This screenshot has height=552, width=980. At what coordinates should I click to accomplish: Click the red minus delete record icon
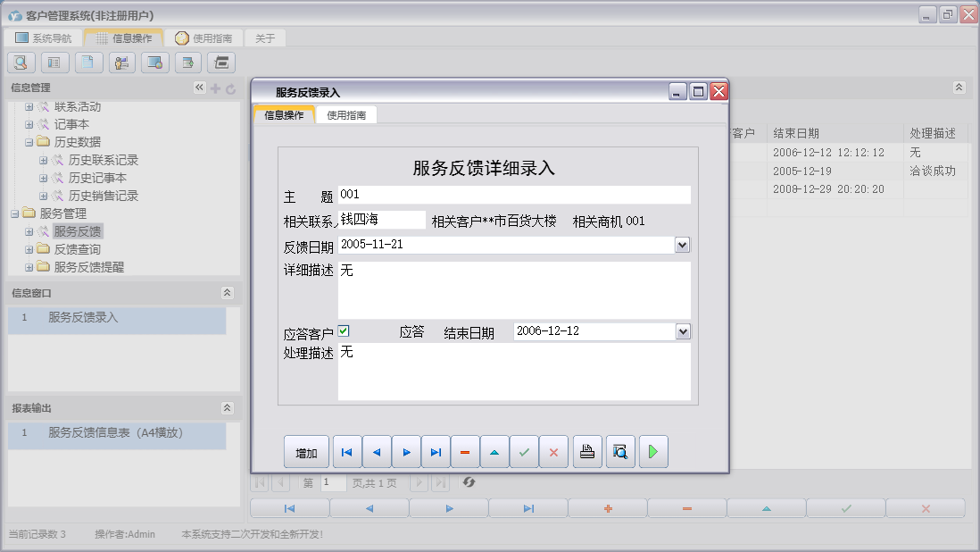coord(465,453)
